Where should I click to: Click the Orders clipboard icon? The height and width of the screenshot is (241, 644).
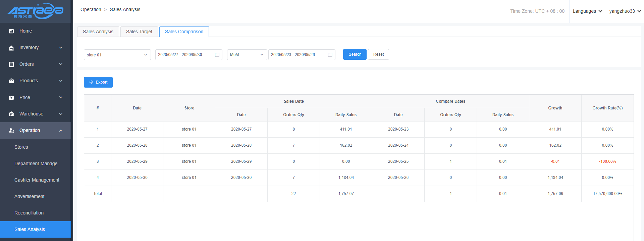tap(11, 64)
